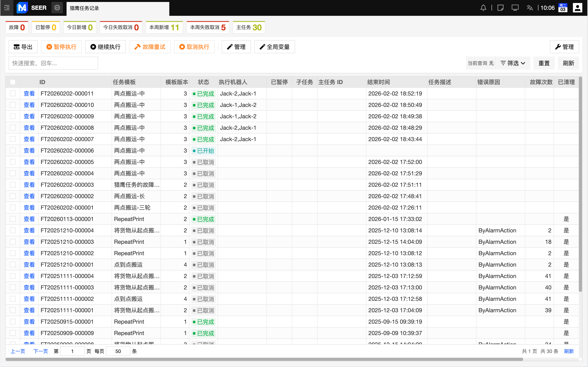This screenshot has height=367, width=588.
Task: Open the language translation icon
Action: click(530, 8)
